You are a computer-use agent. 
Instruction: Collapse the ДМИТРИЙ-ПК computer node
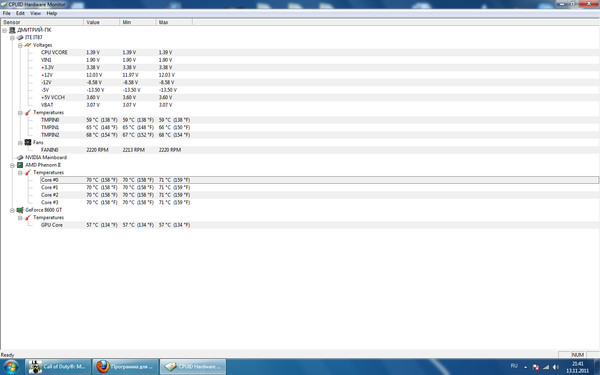pyautogui.click(x=5, y=30)
